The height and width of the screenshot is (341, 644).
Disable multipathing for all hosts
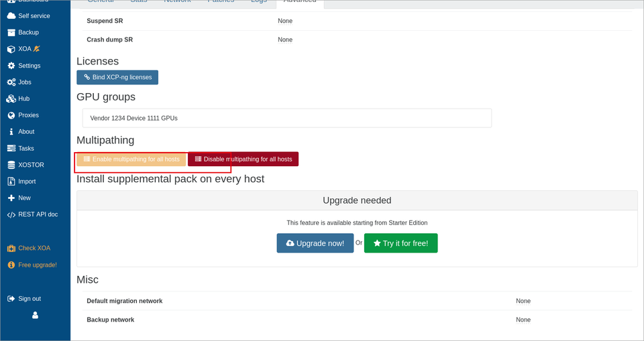point(243,159)
